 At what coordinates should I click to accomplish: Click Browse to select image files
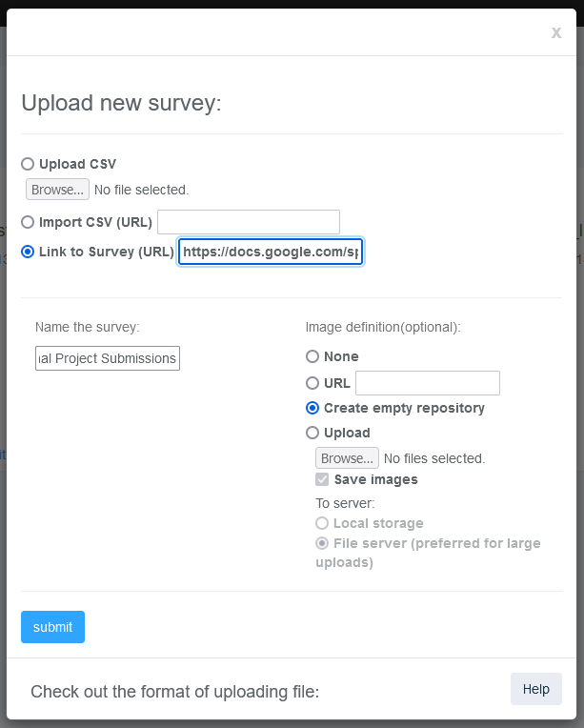pos(347,458)
